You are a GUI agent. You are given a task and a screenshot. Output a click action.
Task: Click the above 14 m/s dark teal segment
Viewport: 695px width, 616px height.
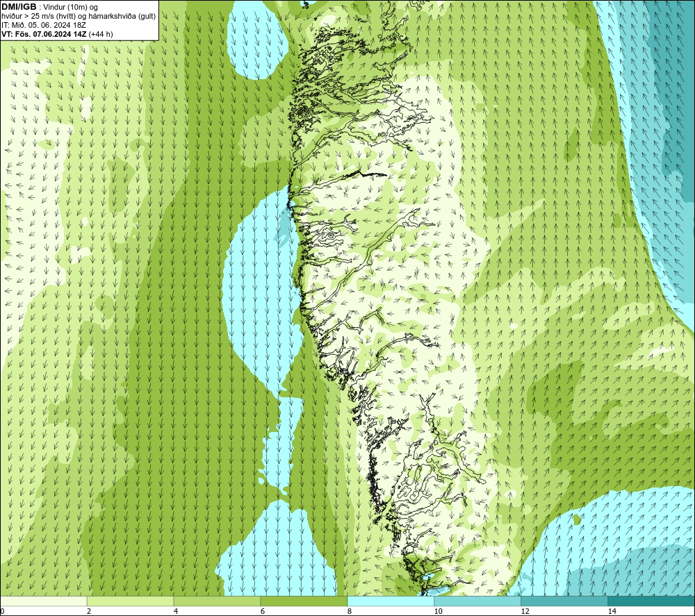652,601
